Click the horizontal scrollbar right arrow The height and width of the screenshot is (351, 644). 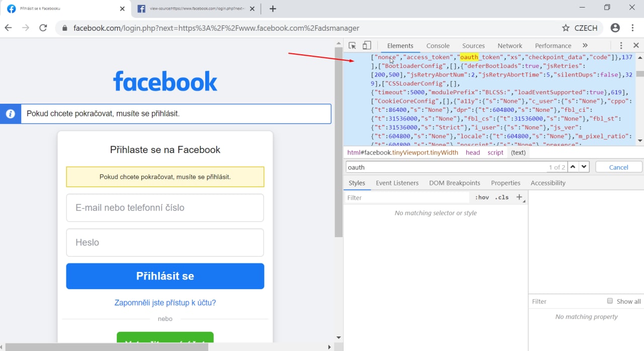(x=330, y=347)
